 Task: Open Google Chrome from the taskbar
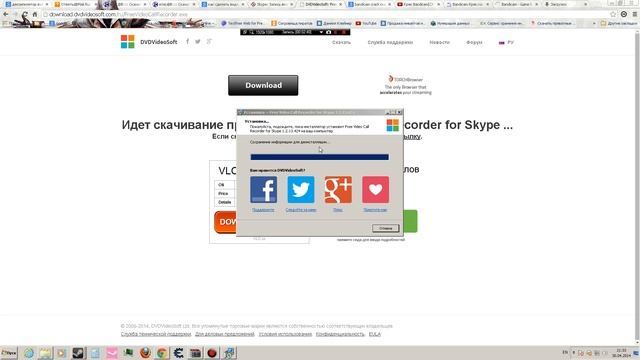(162, 353)
